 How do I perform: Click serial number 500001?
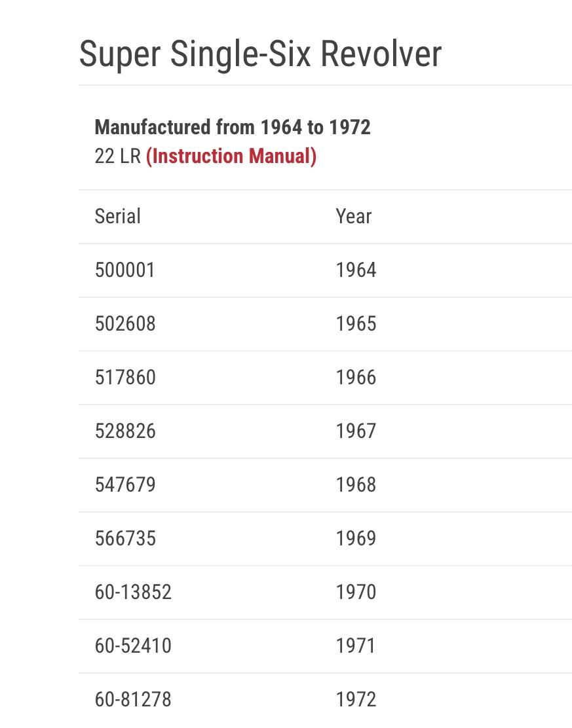(x=124, y=270)
